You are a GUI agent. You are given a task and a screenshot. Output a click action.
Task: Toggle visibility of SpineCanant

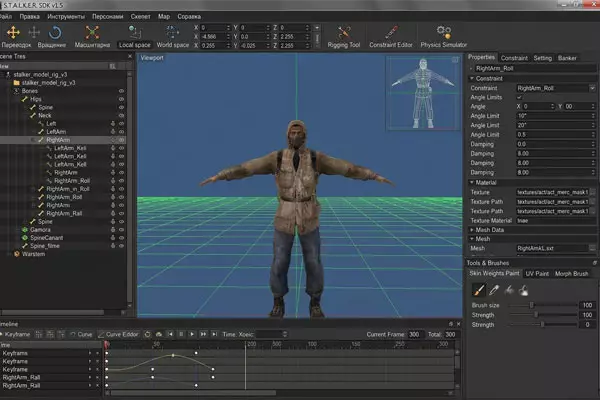[121, 238]
